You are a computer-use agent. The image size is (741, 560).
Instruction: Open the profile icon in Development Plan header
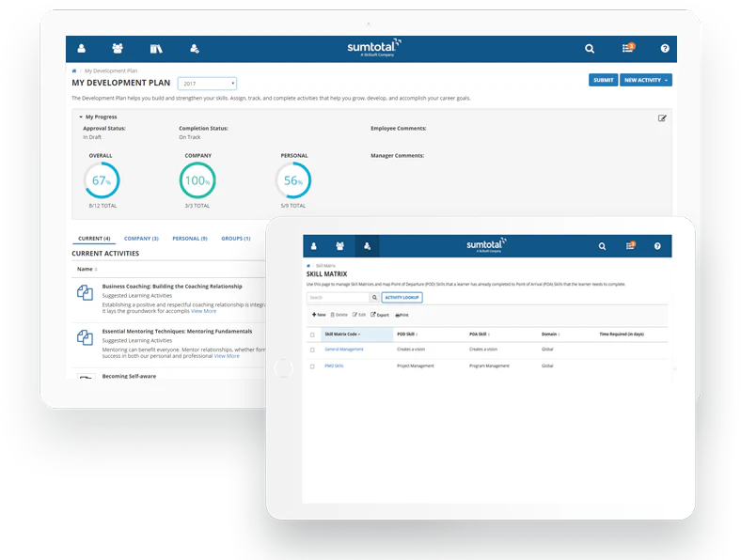(81, 48)
